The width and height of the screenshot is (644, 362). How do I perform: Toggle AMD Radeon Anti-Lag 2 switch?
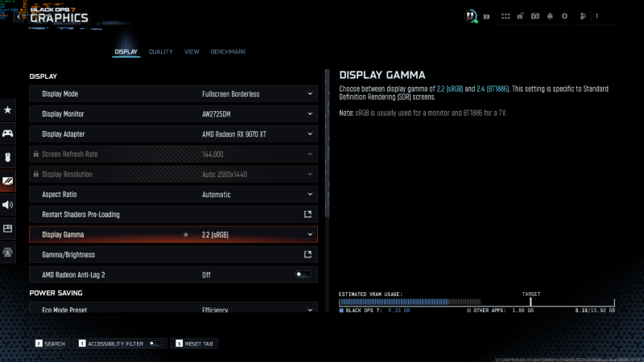(303, 274)
